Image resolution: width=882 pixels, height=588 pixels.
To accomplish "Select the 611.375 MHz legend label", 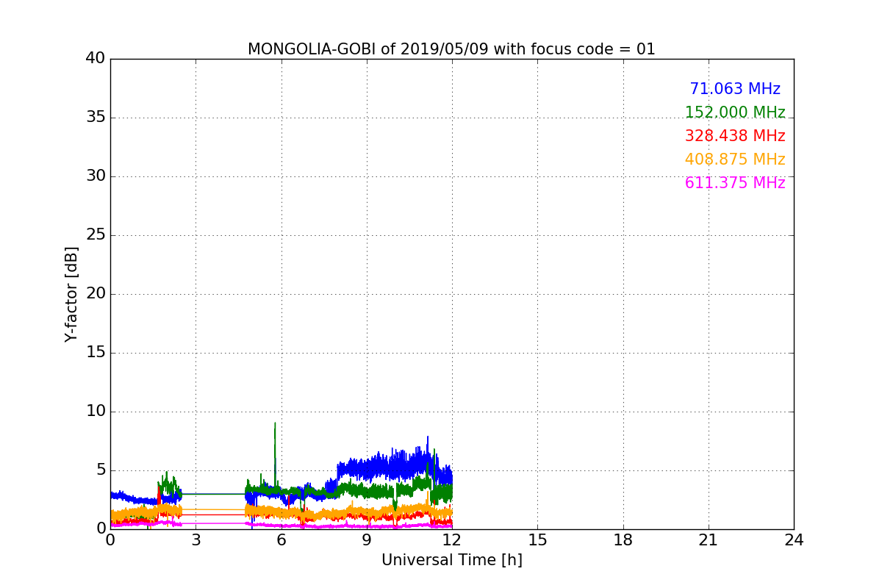I will 735,183.
